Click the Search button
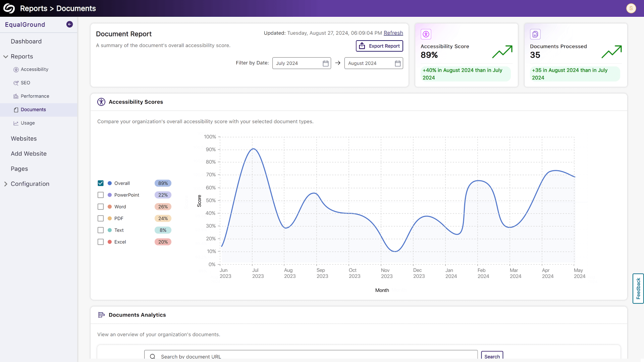The width and height of the screenshot is (644, 362). (x=492, y=356)
